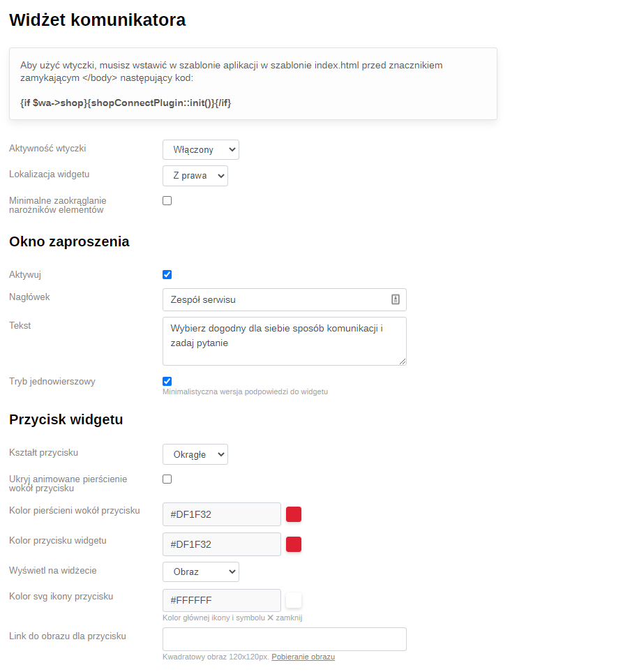Open the Aktywność wtyczki dropdown

pos(201,150)
